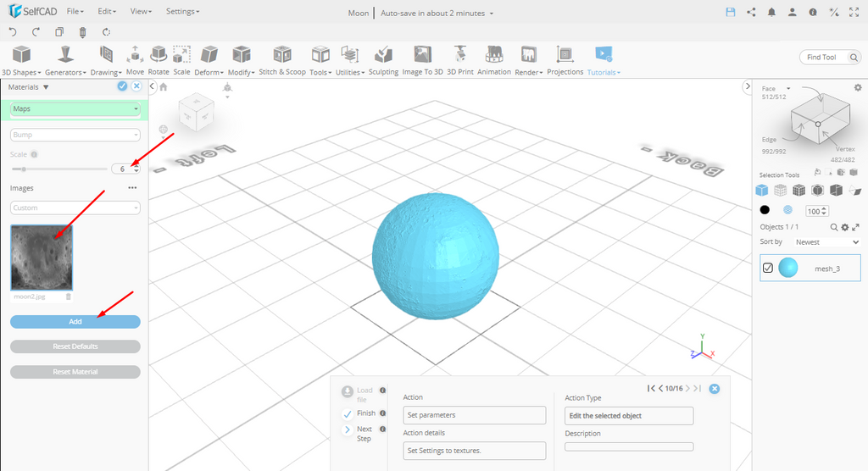Open the Render tool menu

(529, 61)
